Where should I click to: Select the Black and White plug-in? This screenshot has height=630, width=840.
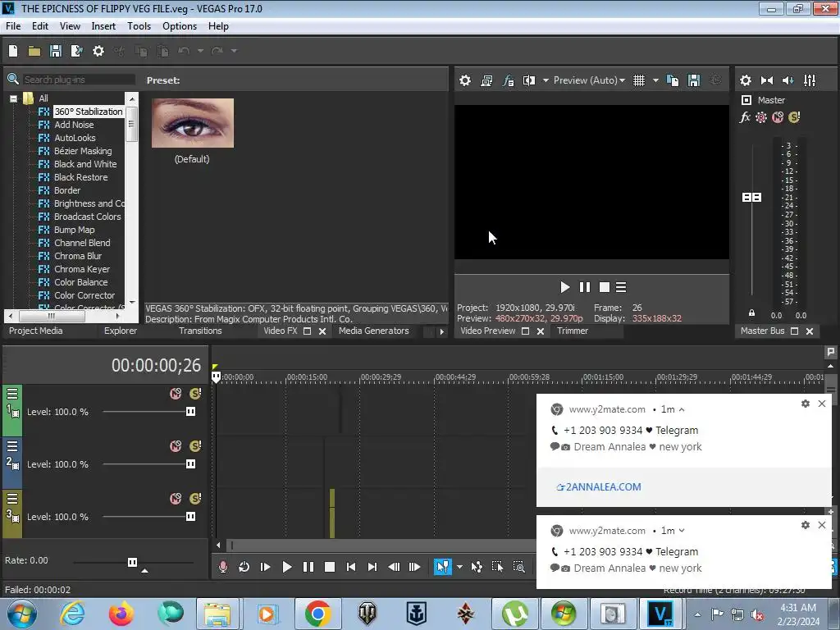click(x=84, y=164)
